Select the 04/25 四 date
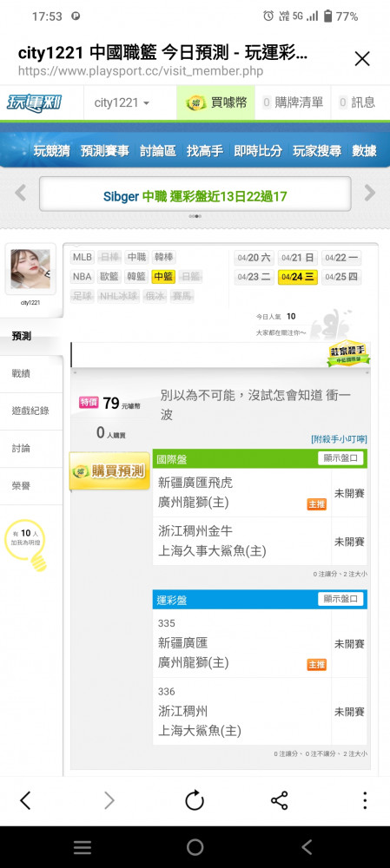The height and width of the screenshot is (868, 390). click(x=342, y=277)
